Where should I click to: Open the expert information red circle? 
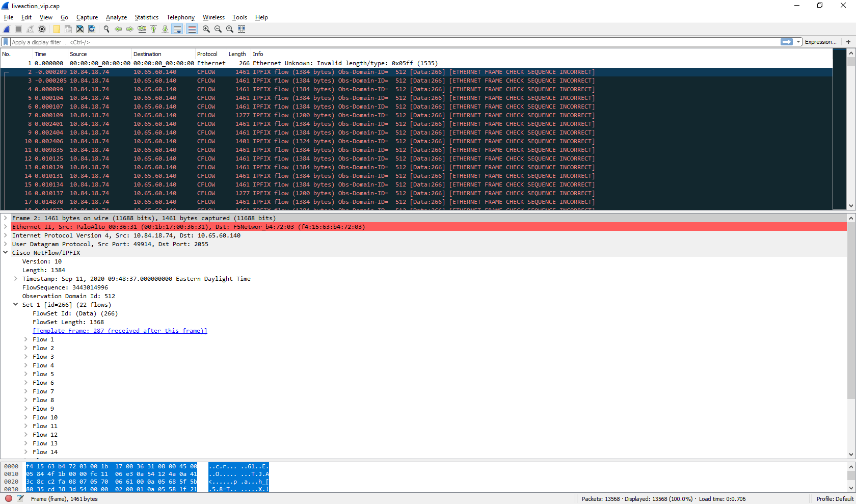(x=9, y=498)
